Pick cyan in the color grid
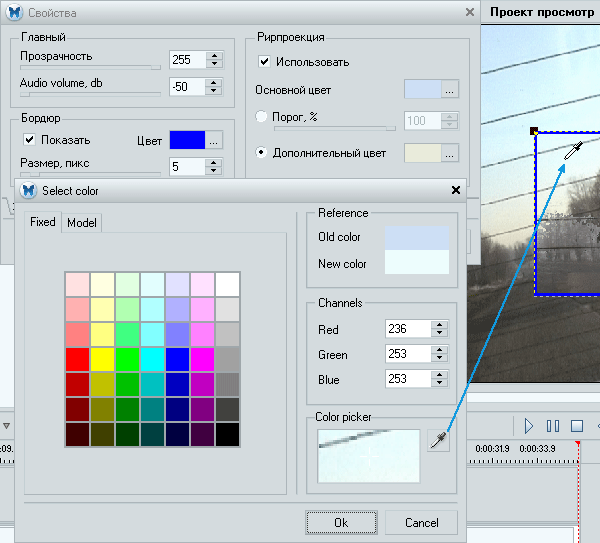600x543 pixels. pos(152,359)
